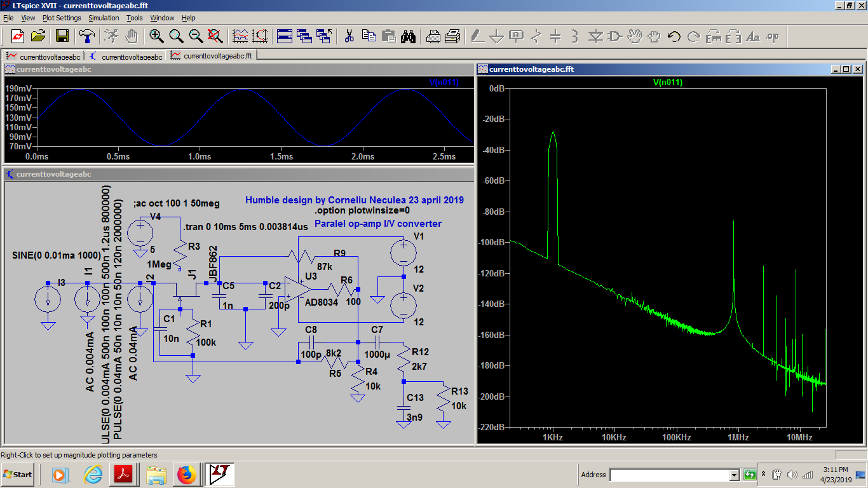868x488 pixels.
Task: Select the Place Capacitor tool
Action: 556,36
